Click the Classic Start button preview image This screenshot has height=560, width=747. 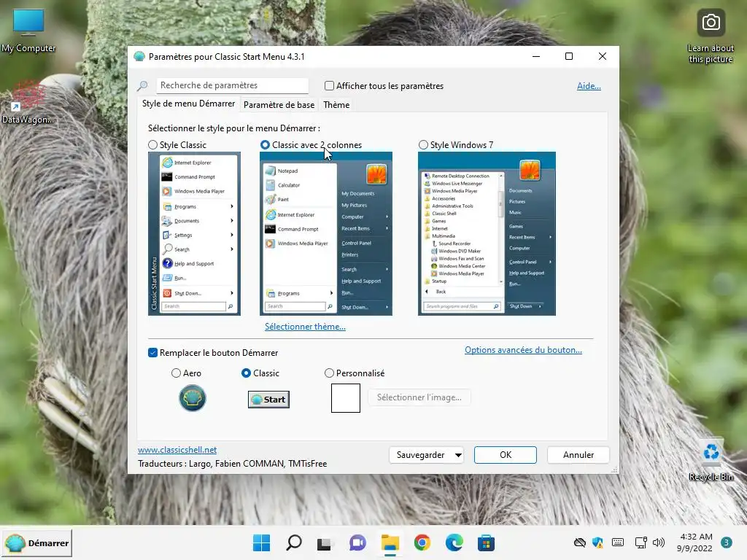pos(268,399)
